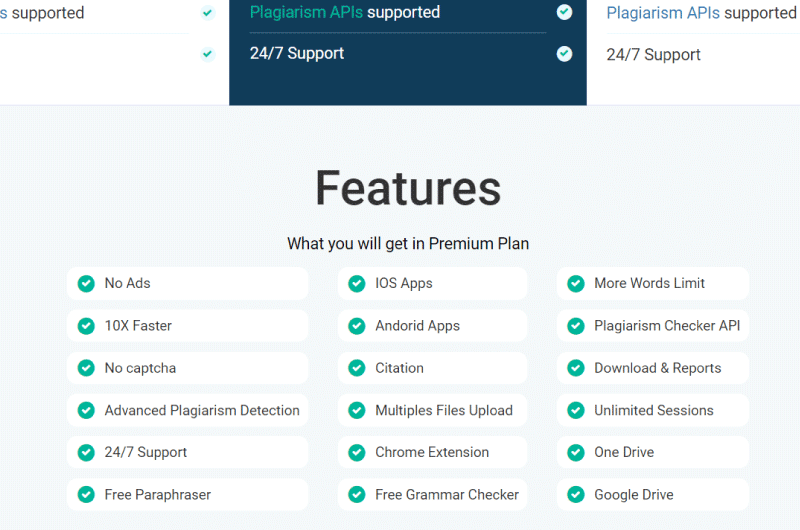
Task: Select the No captcha feature text
Action: (x=140, y=368)
